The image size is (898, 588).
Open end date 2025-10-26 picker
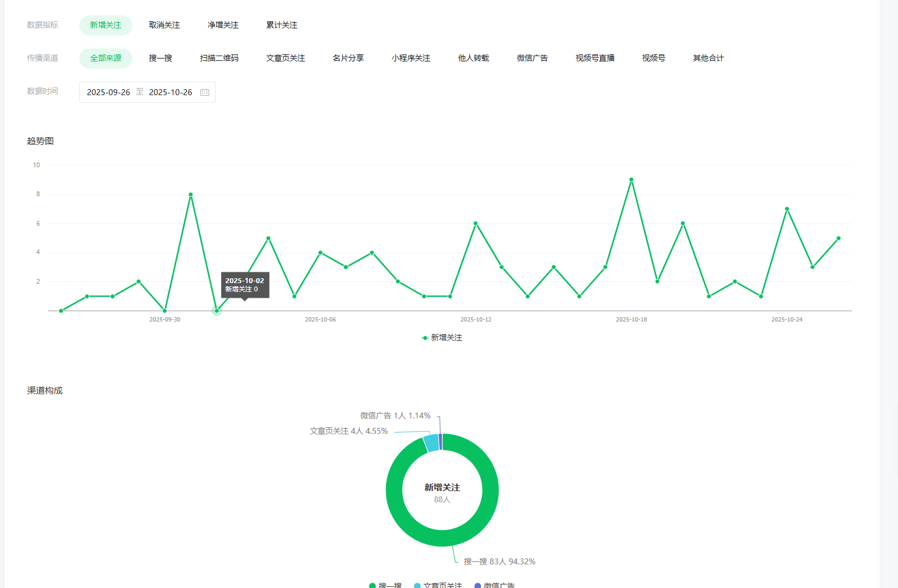pos(170,92)
